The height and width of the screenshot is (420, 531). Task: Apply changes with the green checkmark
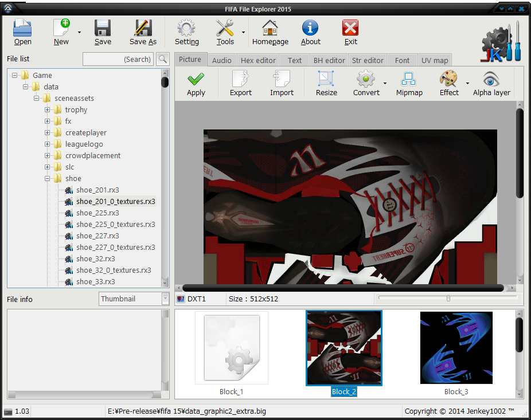tap(196, 84)
